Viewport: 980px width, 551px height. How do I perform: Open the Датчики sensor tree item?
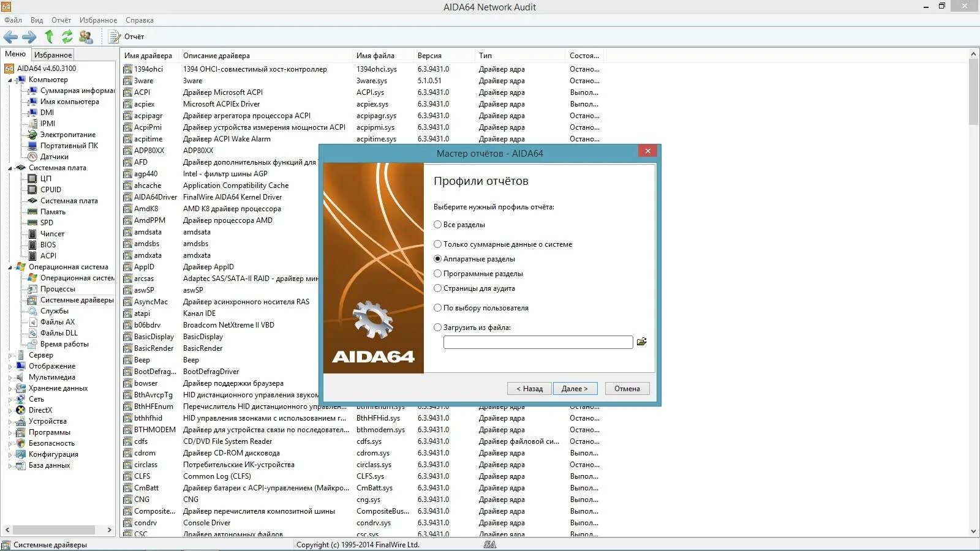click(x=55, y=157)
